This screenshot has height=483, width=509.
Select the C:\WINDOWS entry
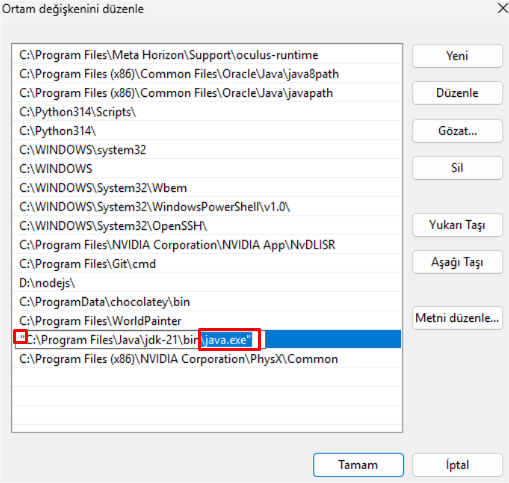(207, 169)
